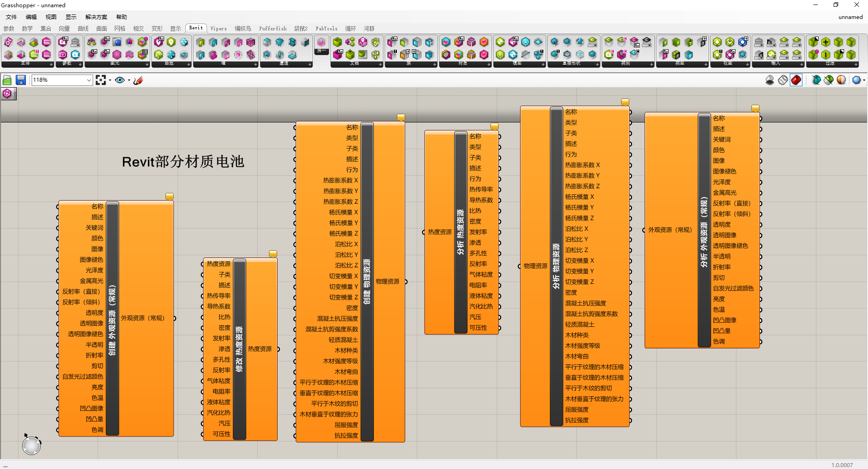Toggle the teal cylinder preview button
This screenshot has height=469, width=868.
[816, 80]
